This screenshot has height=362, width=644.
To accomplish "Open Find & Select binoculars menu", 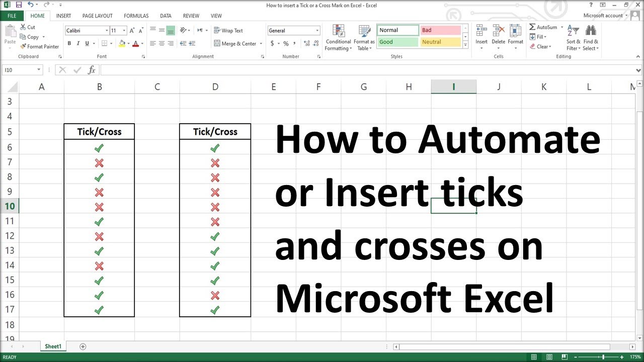I will point(591,38).
